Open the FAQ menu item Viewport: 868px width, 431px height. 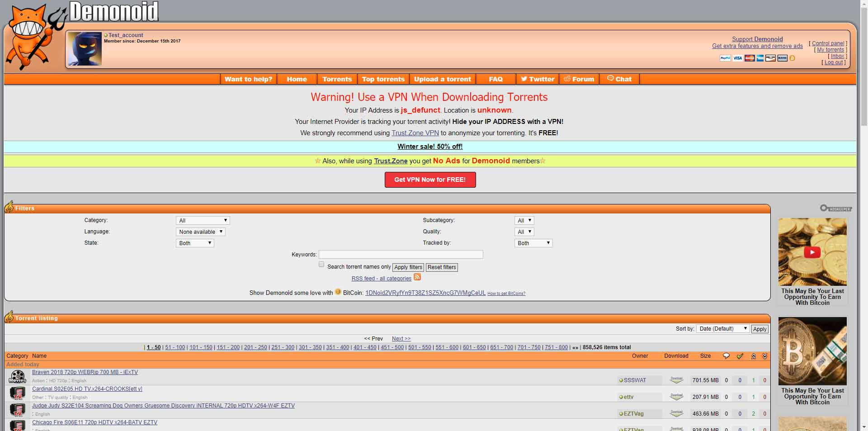tap(495, 79)
